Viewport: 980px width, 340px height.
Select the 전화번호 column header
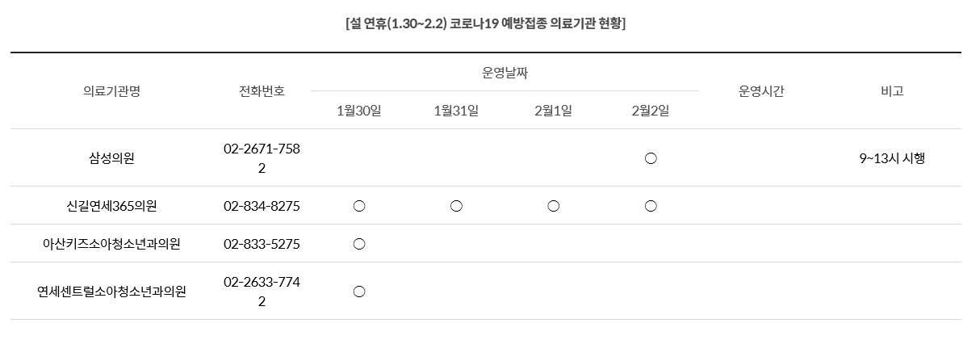262,91
